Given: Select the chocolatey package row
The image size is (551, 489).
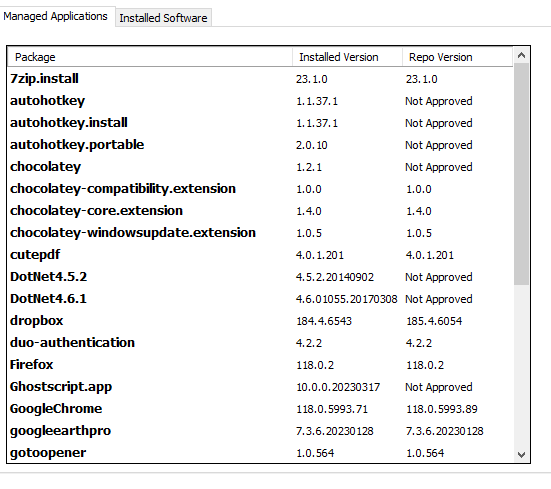Looking at the screenshot, I should [x=260, y=167].
